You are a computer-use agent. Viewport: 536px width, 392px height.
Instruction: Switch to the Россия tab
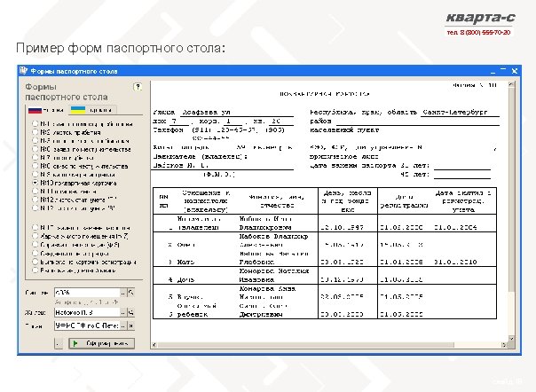coord(46,110)
